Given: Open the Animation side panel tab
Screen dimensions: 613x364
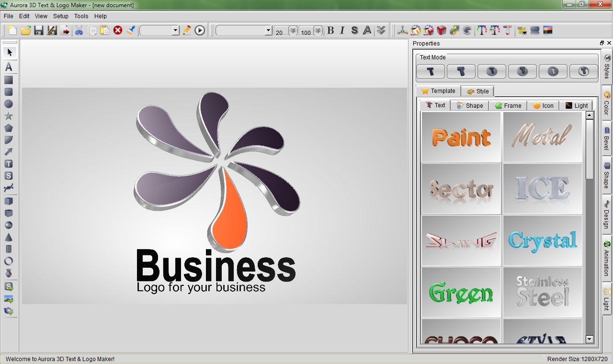Looking at the screenshot, I should tap(607, 258).
